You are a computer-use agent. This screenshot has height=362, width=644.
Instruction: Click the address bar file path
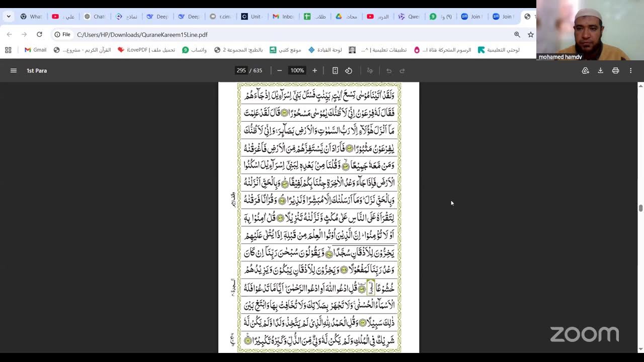click(142, 35)
